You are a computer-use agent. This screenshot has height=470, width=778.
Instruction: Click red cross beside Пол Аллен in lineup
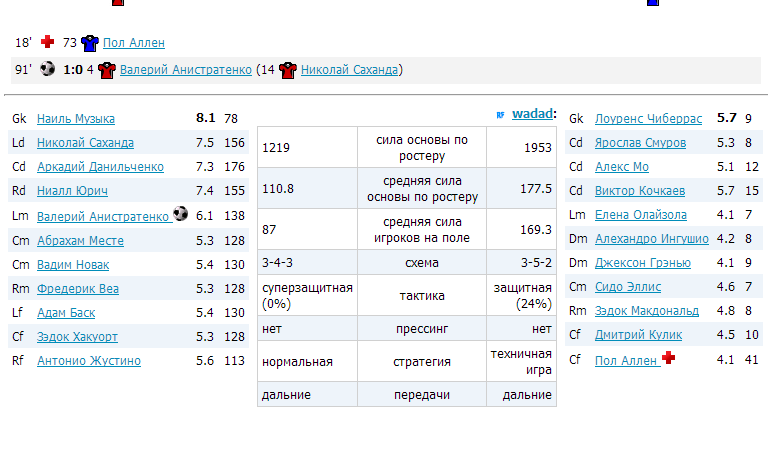[669, 359]
